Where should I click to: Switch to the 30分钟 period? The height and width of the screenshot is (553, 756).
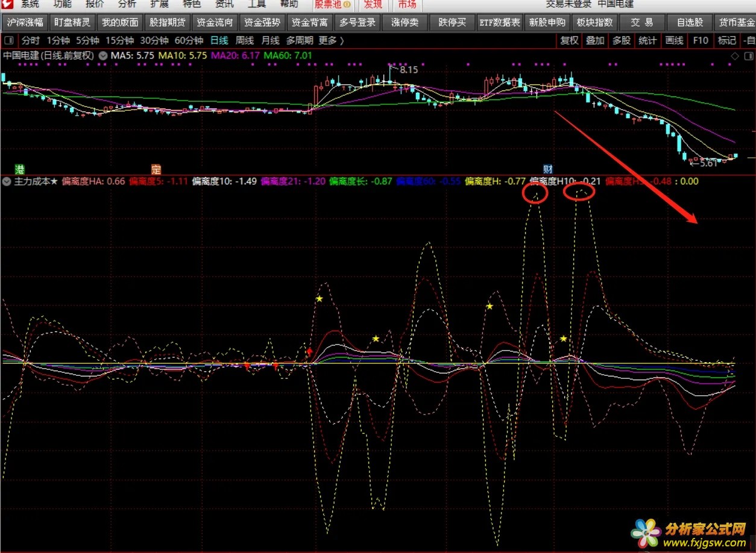[x=154, y=40]
